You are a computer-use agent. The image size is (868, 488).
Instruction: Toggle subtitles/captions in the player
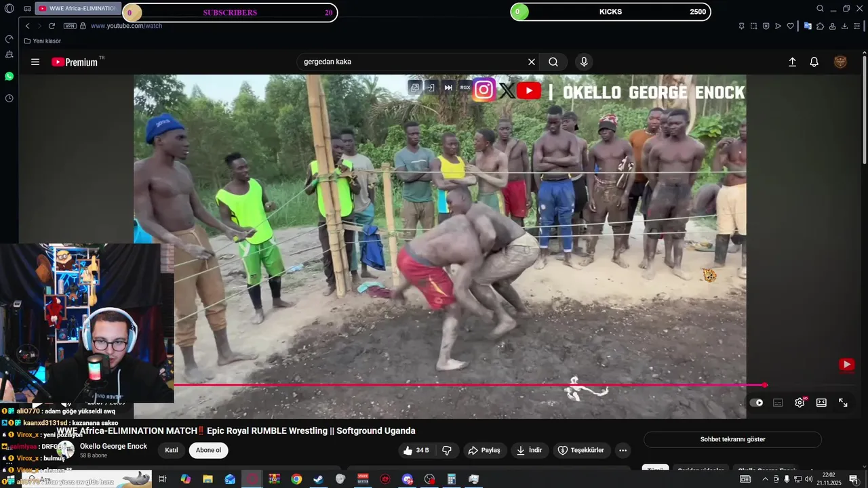point(778,403)
